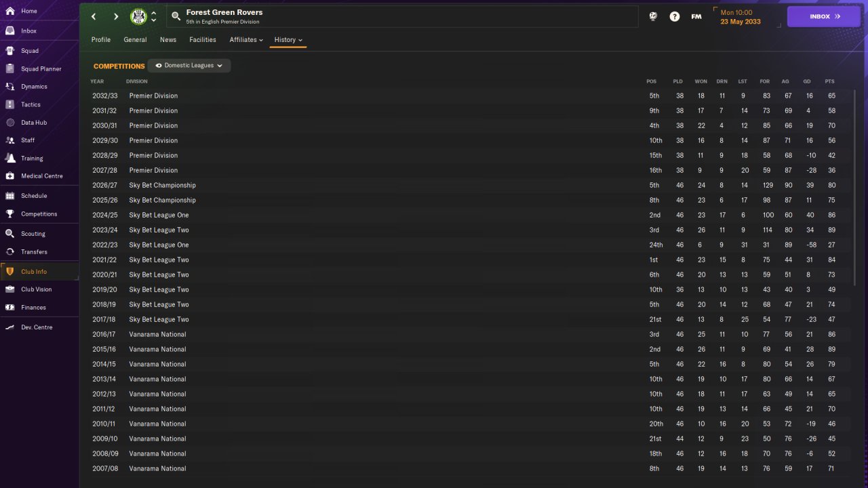Select Club Info in sidebar
This screenshot has height=488, width=868.
point(39,272)
